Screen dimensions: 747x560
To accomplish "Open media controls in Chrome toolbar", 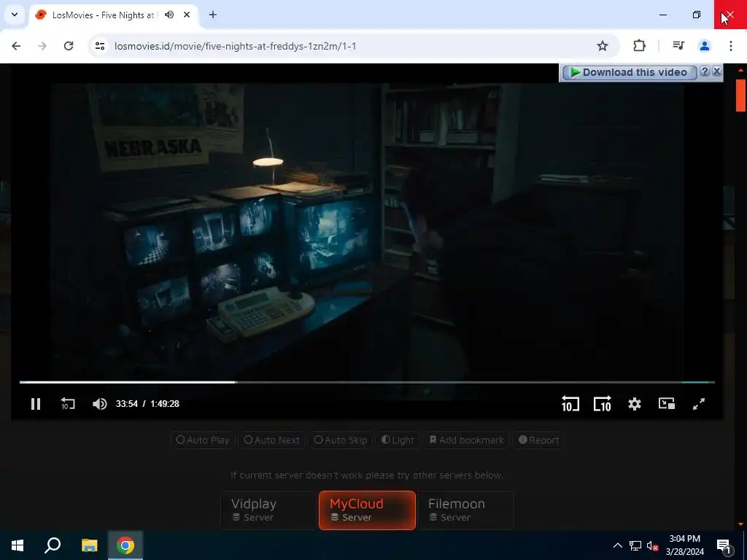I will click(678, 46).
